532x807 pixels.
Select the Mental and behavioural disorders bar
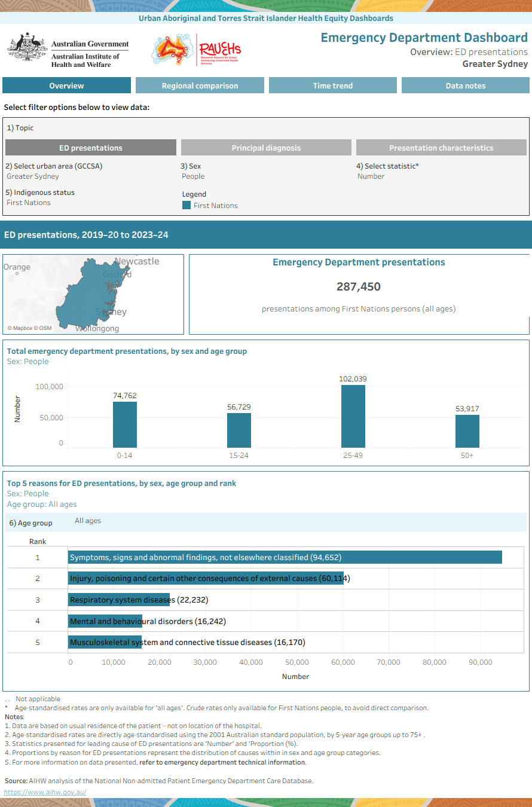click(105, 621)
